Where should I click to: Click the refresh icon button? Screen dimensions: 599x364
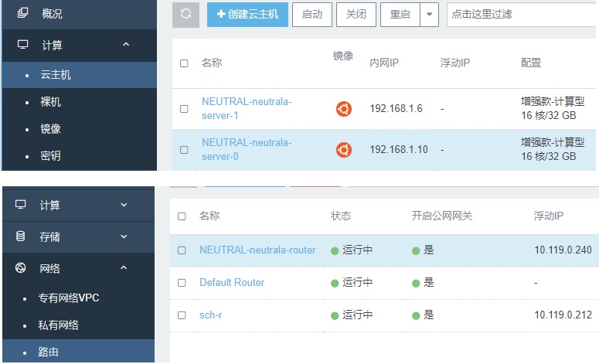pyautogui.click(x=185, y=15)
